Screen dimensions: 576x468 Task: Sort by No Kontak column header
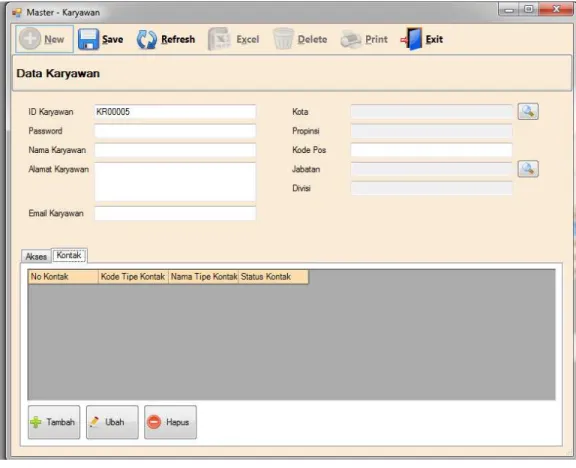click(x=63, y=277)
